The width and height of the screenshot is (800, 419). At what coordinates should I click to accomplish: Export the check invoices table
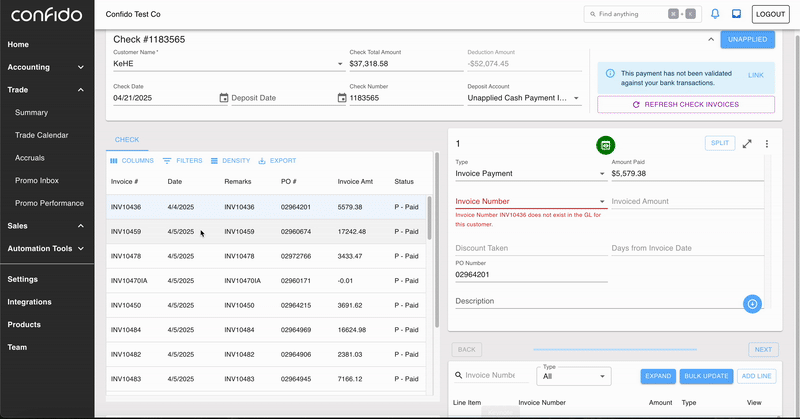point(277,161)
